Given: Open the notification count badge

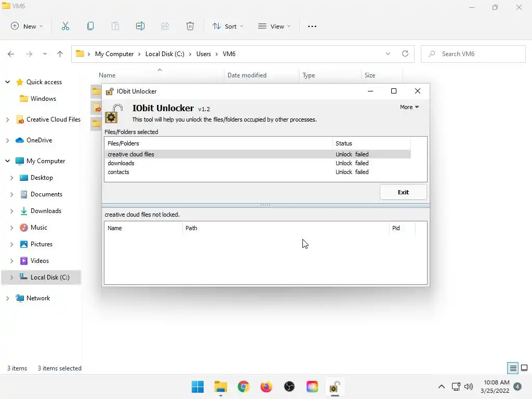Looking at the screenshot, I should pyautogui.click(x=517, y=386).
